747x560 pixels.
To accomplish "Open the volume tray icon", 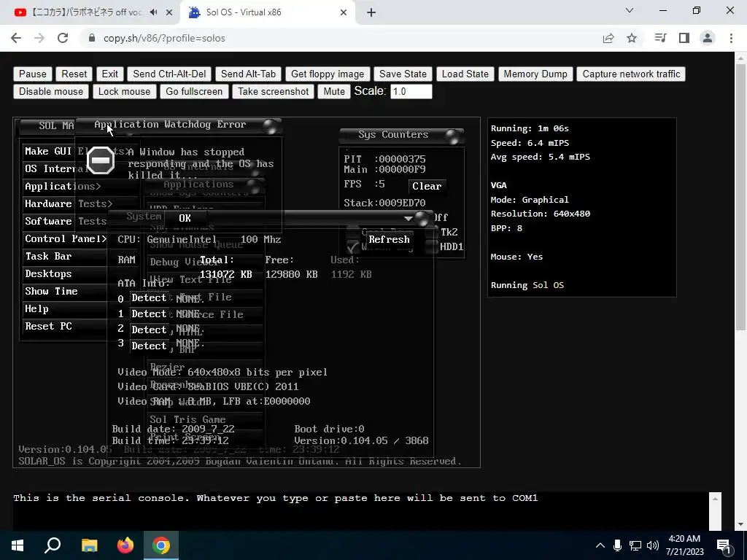I will pos(653,545).
